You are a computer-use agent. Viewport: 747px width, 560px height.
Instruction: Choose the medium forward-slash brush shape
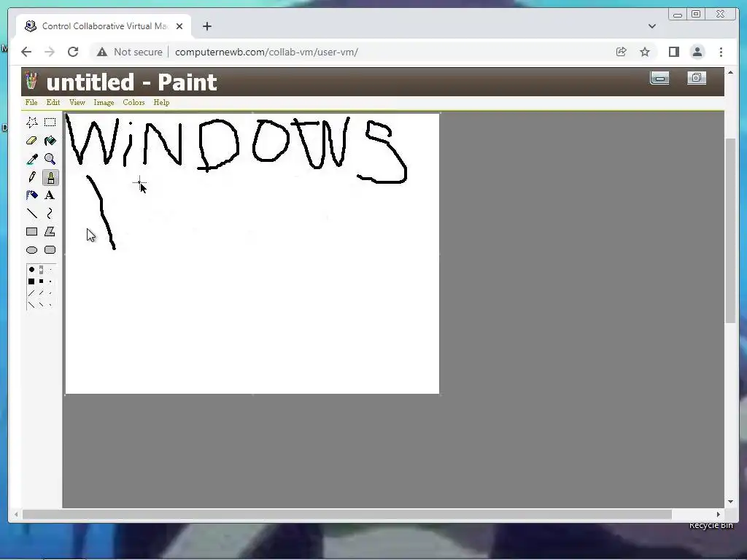(x=41, y=293)
